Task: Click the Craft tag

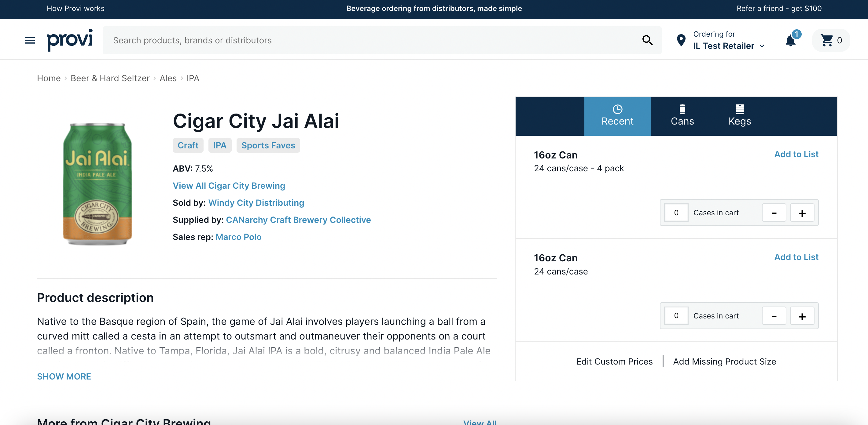Action: click(188, 145)
